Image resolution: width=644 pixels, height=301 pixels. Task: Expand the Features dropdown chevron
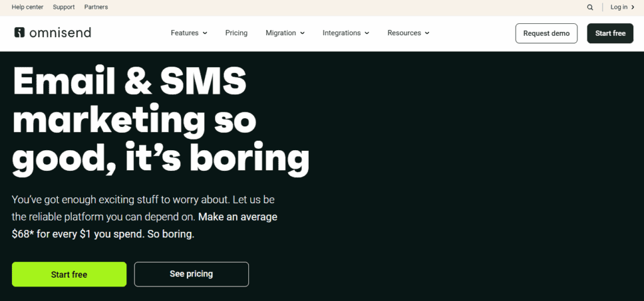point(205,33)
